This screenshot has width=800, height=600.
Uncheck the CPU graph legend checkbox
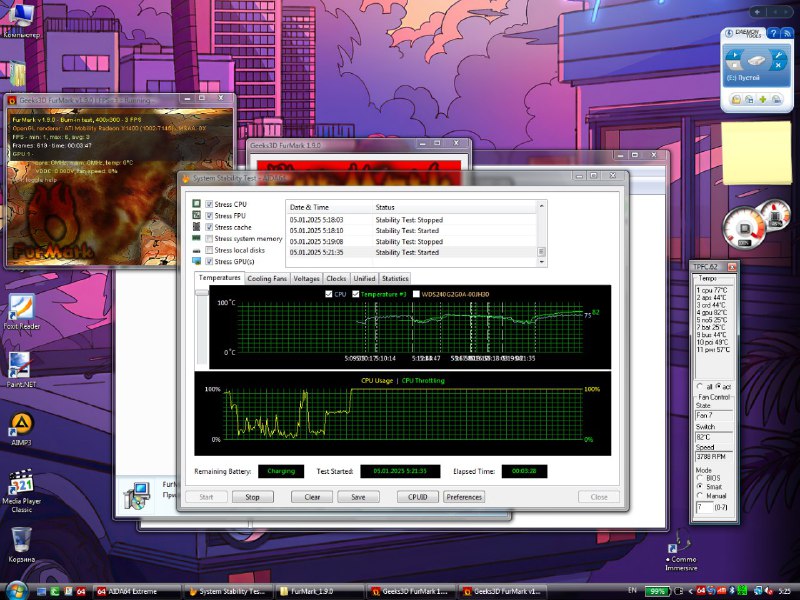pyautogui.click(x=329, y=294)
